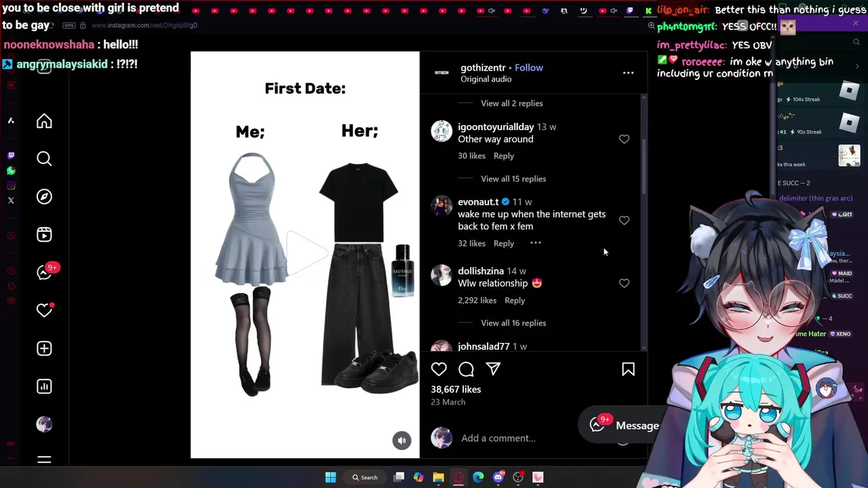
Task: Expand View all 16 replies
Action: [x=513, y=323]
